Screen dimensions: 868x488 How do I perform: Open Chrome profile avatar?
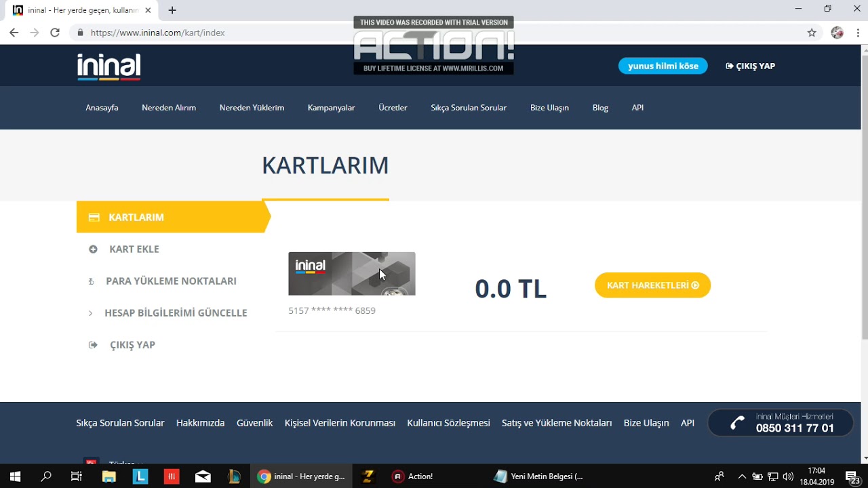point(837,33)
